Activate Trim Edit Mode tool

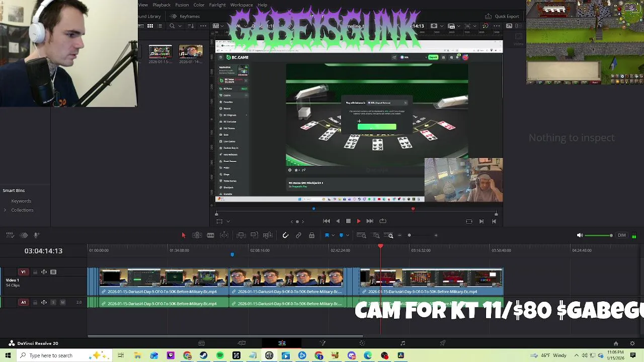click(197, 235)
